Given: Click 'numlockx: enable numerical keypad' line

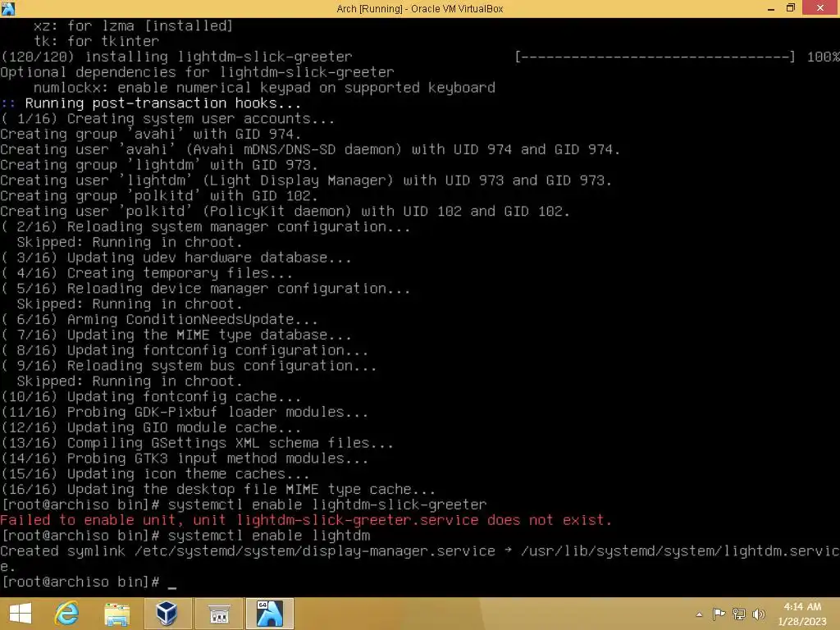Looking at the screenshot, I should 264,88.
